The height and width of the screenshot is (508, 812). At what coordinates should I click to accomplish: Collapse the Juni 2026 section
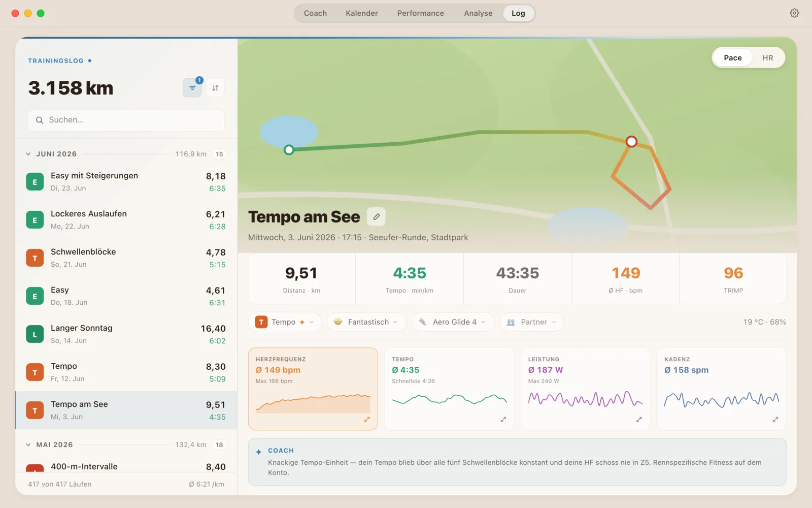pos(28,154)
